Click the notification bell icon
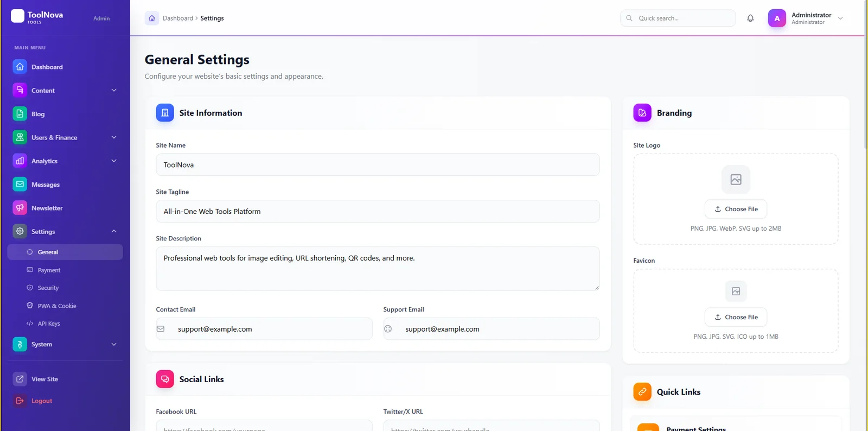 pyautogui.click(x=750, y=18)
